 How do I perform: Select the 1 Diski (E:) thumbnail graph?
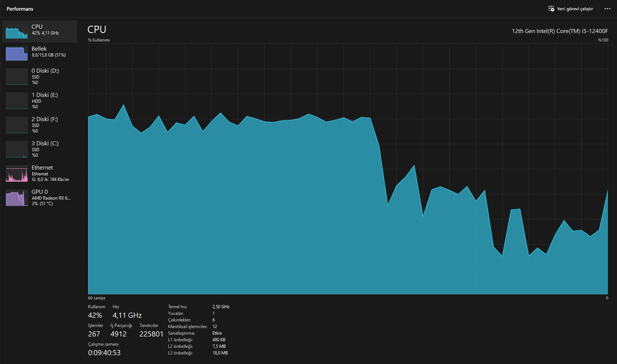point(17,101)
